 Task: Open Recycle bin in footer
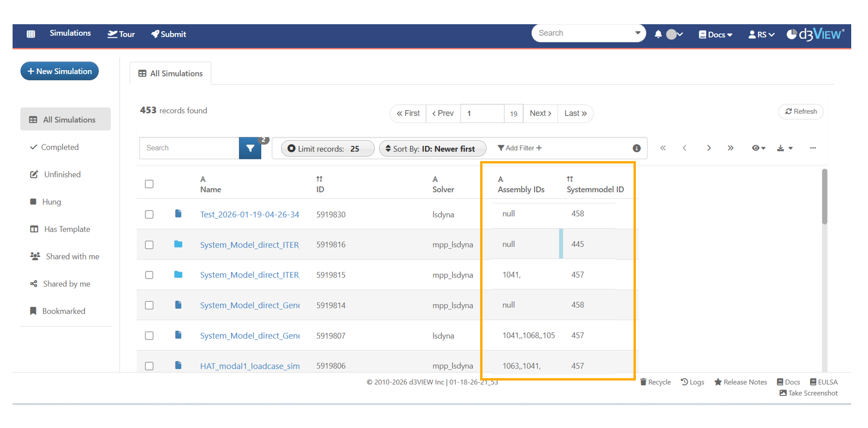[x=655, y=382]
